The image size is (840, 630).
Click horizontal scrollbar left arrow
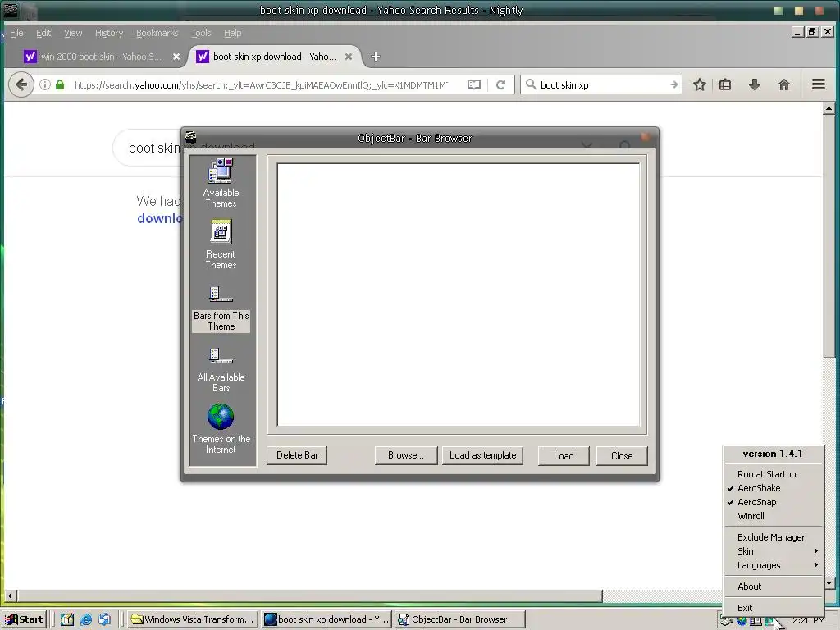coord(10,596)
